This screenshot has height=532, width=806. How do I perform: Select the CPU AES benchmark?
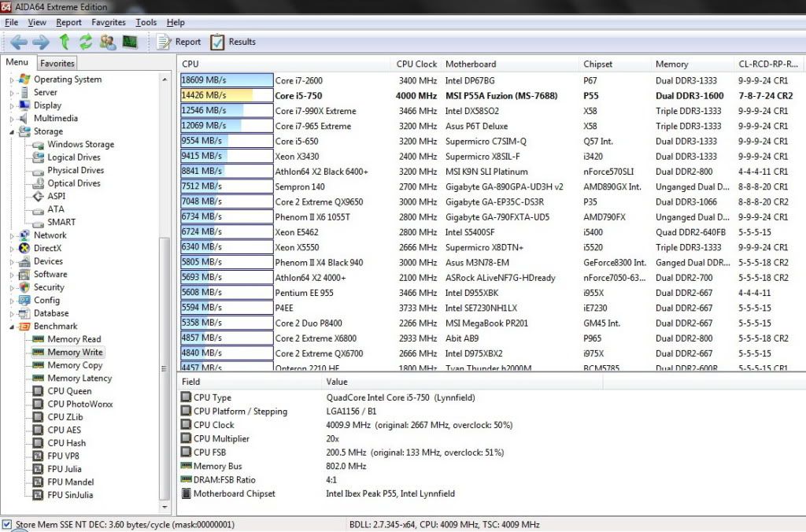coord(65,430)
